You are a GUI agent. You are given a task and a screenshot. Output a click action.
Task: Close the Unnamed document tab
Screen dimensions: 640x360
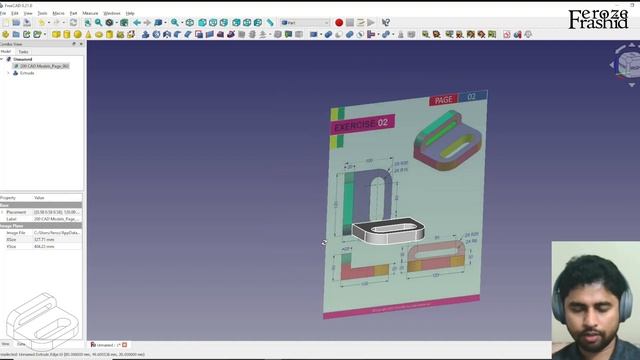tap(124, 345)
